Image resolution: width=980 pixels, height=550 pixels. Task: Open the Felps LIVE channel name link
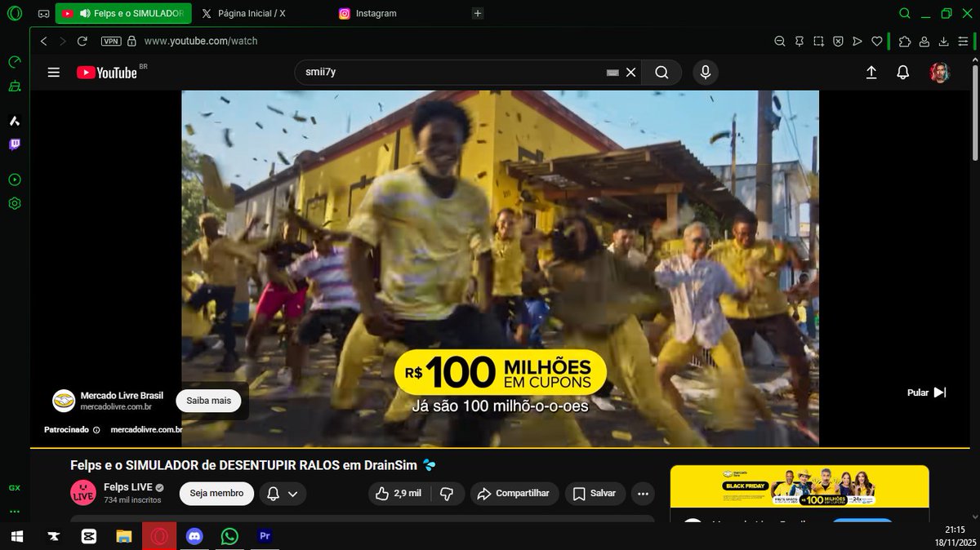pyautogui.click(x=127, y=487)
